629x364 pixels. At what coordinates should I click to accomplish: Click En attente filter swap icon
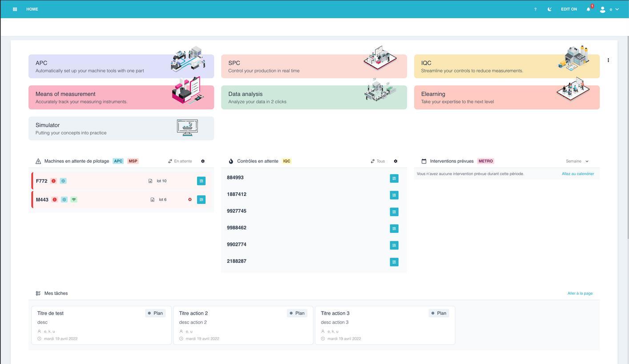click(x=170, y=161)
